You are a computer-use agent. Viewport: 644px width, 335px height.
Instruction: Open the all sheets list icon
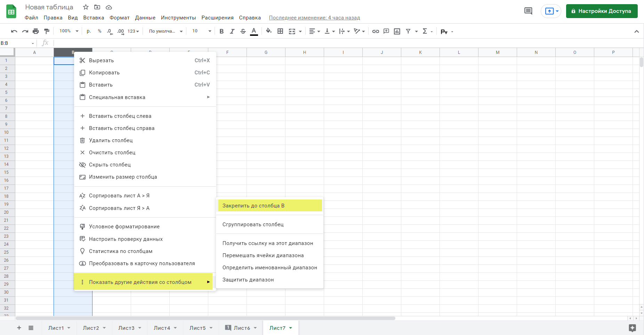click(x=31, y=328)
